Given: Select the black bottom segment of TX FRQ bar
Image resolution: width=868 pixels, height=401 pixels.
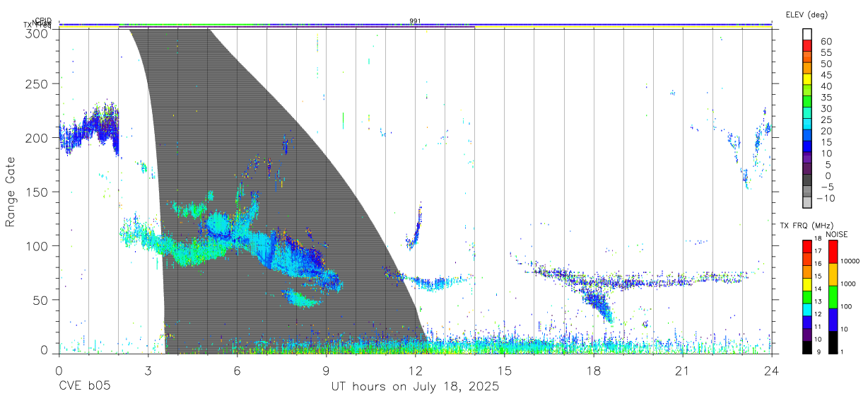Looking at the screenshot, I should click(807, 347).
